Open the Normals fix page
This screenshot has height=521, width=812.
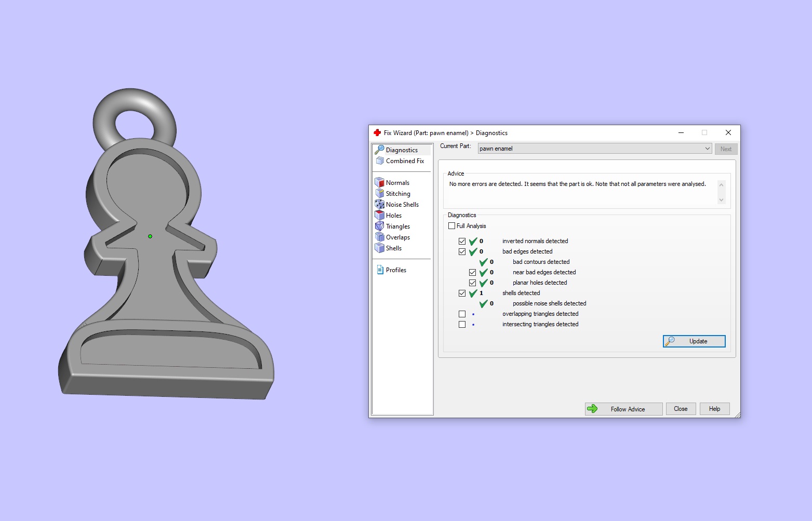click(x=397, y=183)
